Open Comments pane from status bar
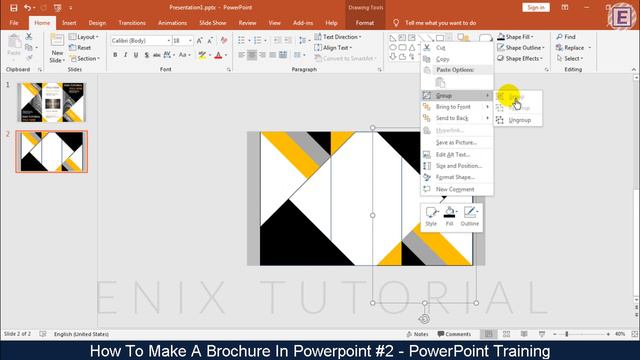 (x=454, y=334)
